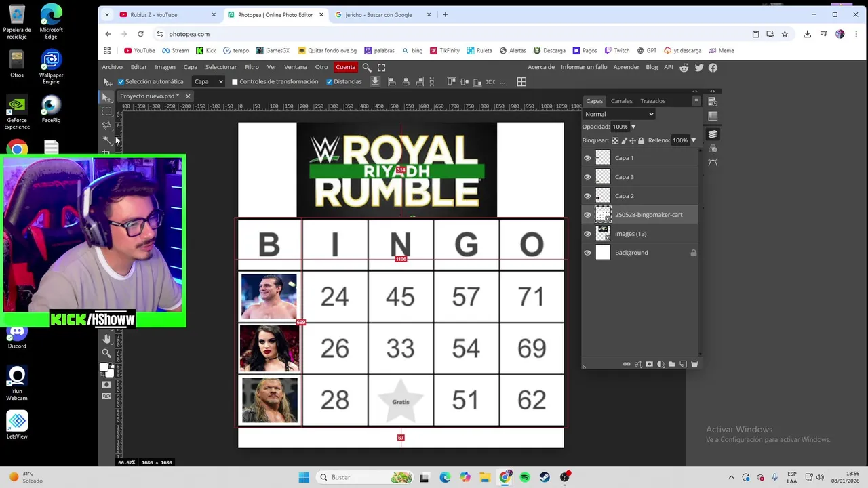
Task: Open the Layers panel options menu
Action: 696,101
